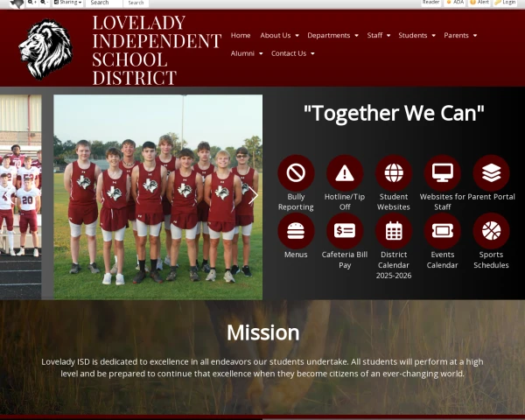Click the Student Websites globe icon
Image resolution: width=525 pixels, height=420 pixels.
point(394,173)
